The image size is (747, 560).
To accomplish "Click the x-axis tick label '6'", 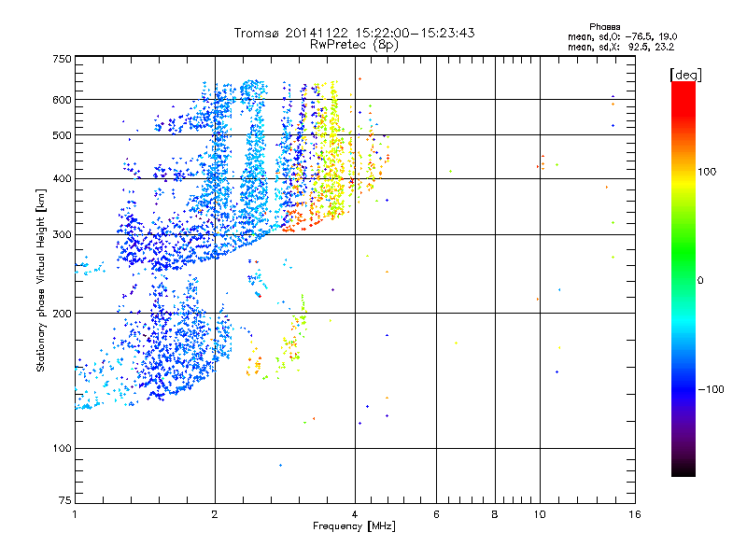I will coord(436,514).
